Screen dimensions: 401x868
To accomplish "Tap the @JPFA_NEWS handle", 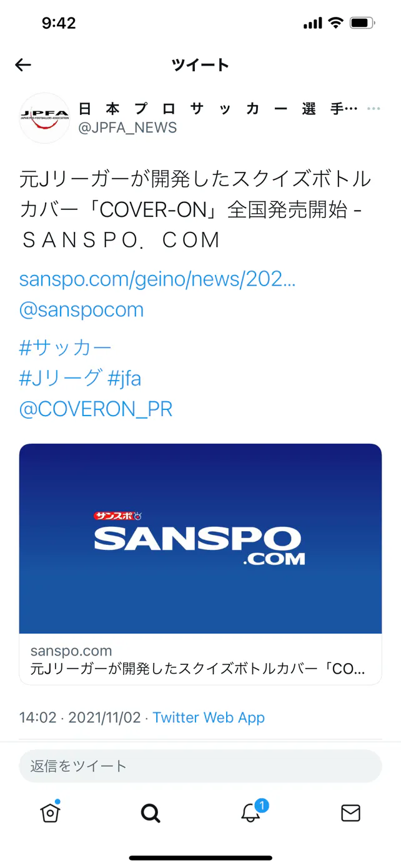I will [127, 128].
